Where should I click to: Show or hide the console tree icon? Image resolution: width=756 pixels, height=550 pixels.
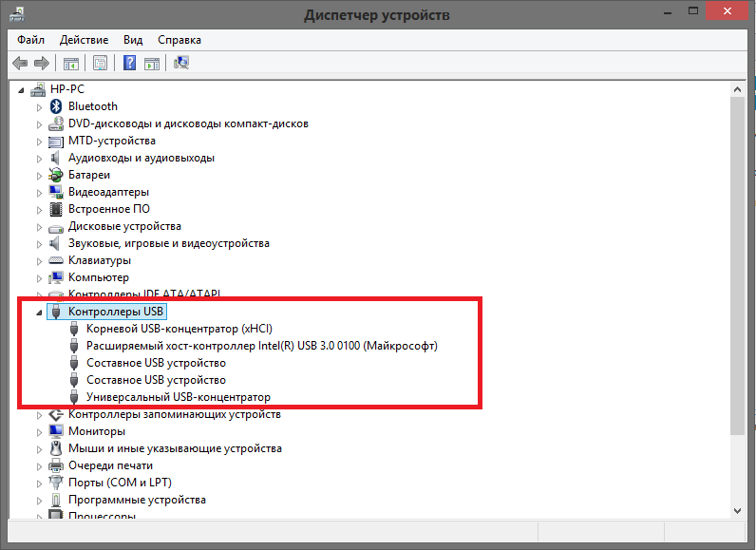pos(71,63)
